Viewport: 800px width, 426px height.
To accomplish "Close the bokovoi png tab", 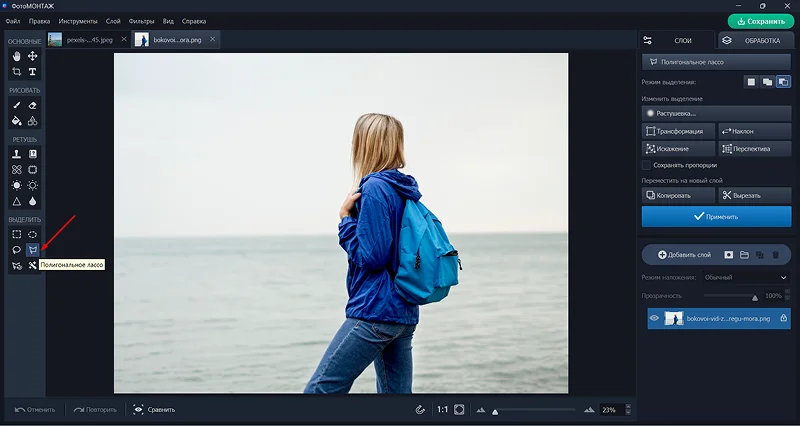I will click(213, 39).
